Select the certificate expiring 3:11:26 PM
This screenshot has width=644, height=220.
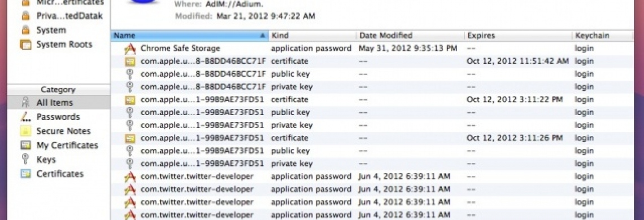pos(372,138)
